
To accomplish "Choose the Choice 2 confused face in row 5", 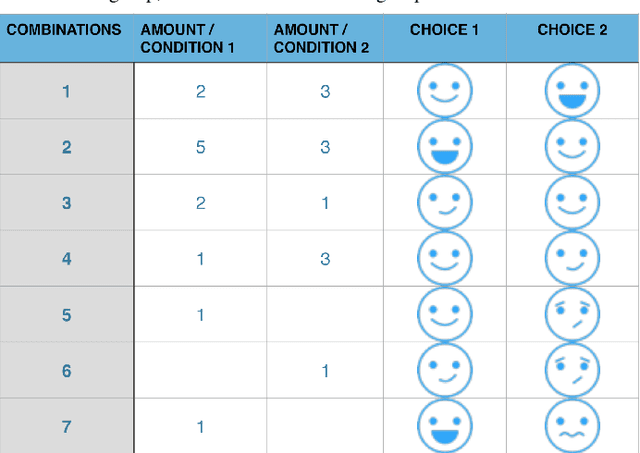I will point(572,315).
